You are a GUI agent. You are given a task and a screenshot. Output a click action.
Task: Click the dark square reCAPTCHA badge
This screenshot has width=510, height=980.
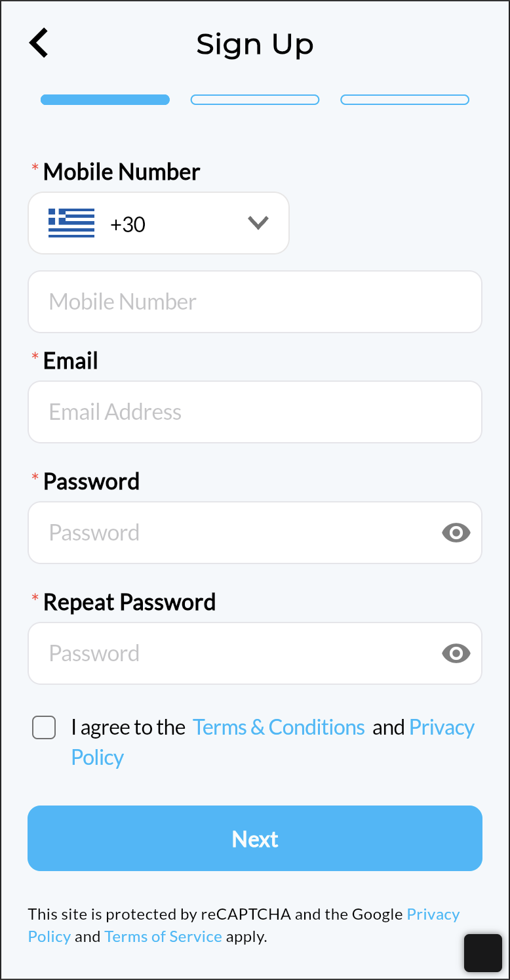[482, 952]
